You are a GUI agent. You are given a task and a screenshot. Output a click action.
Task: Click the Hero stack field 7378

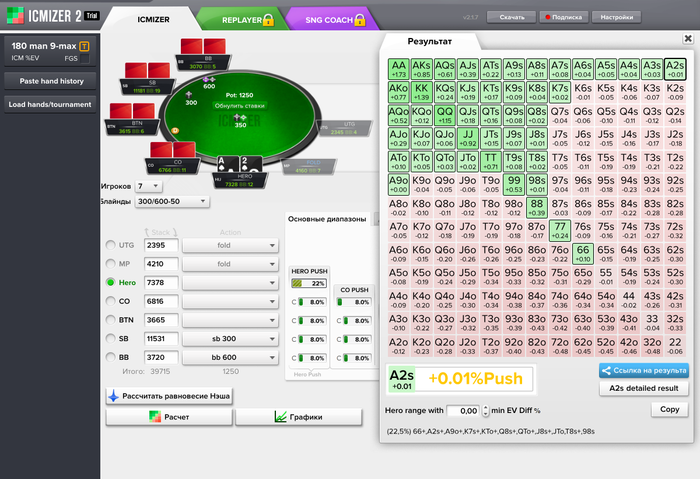[161, 283]
